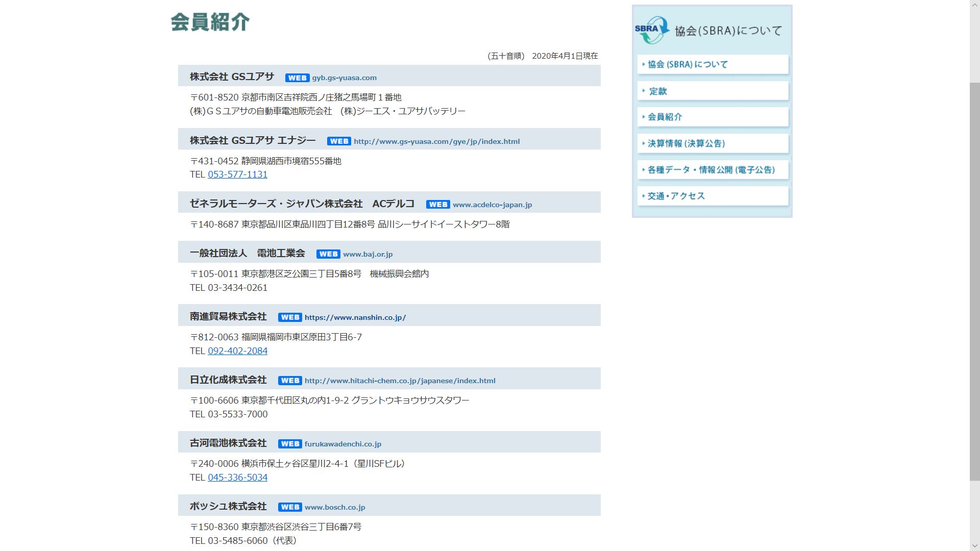The width and height of the screenshot is (980, 551).
Task: Click WEB badge beside 電池工業会
Action: point(328,254)
